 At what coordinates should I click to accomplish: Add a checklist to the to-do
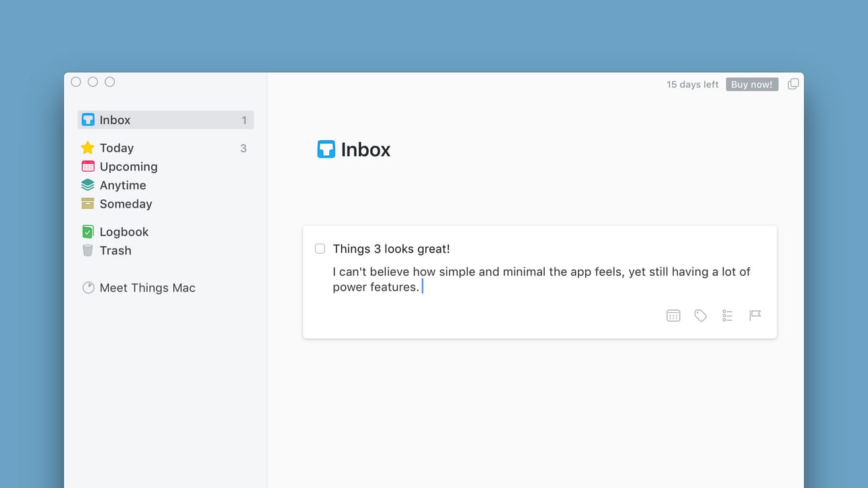point(728,315)
